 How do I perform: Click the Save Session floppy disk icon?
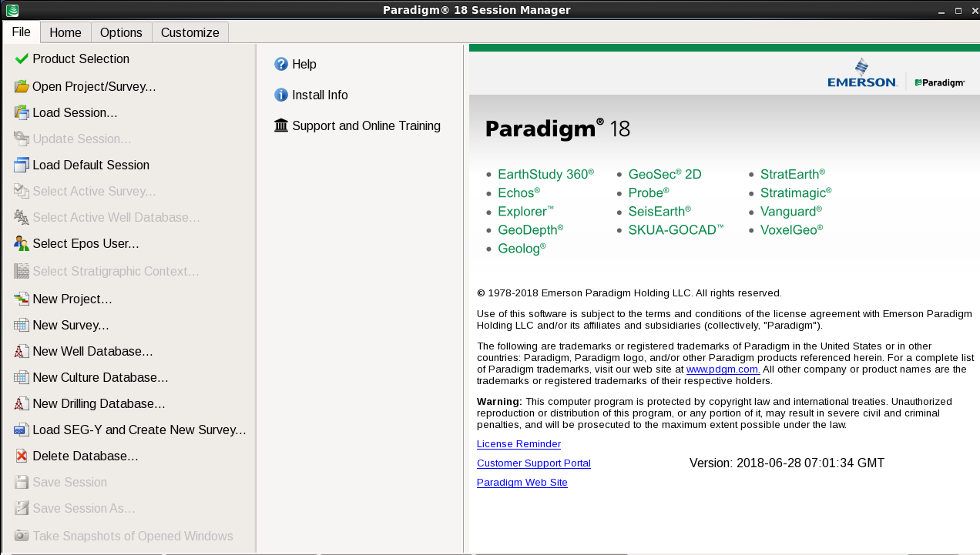point(22,482)
